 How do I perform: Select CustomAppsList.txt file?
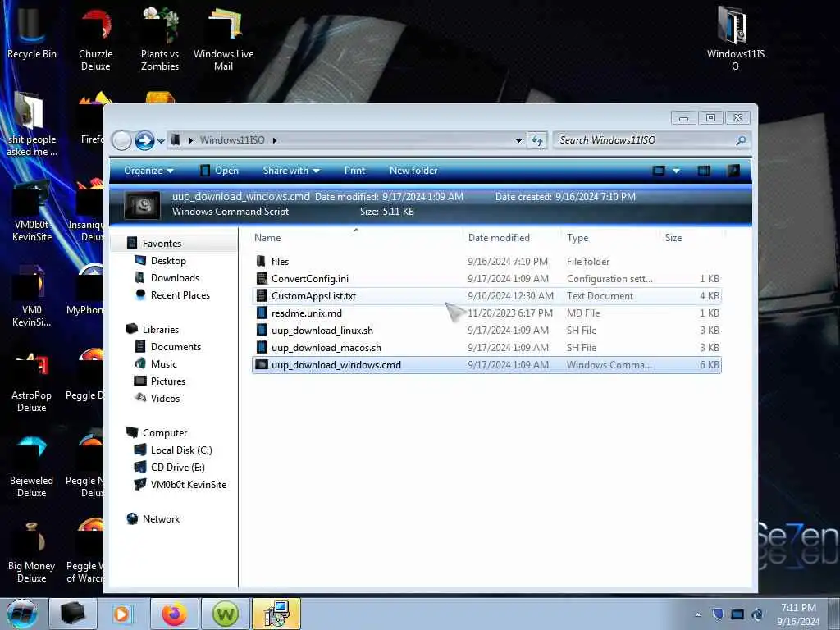click(x=486, y=295)
